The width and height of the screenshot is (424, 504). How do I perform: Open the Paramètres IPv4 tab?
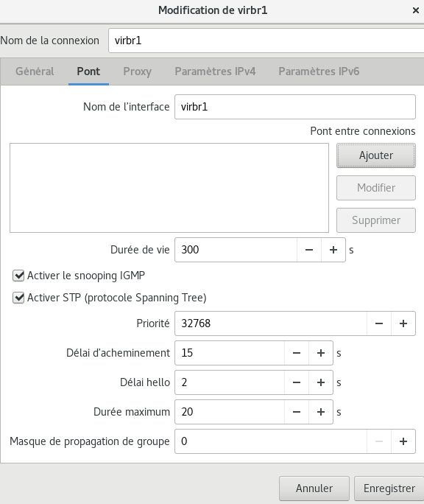(215, 71)
